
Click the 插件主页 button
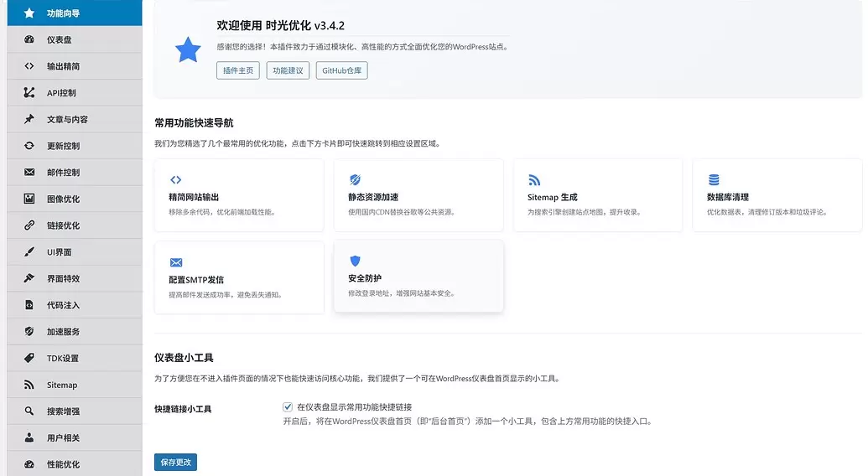pyautogui.click(x=238, y=70)
